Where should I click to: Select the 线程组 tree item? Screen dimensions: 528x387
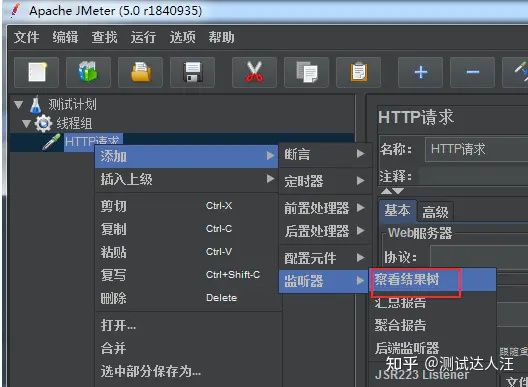pyautogui.click(x=74, y=124)
